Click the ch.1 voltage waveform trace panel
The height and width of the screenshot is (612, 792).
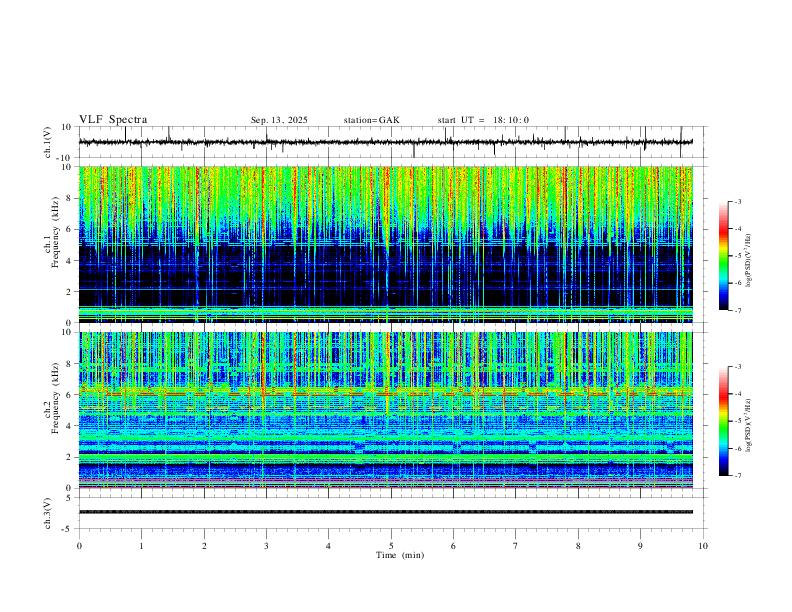(x=391, y=142)
